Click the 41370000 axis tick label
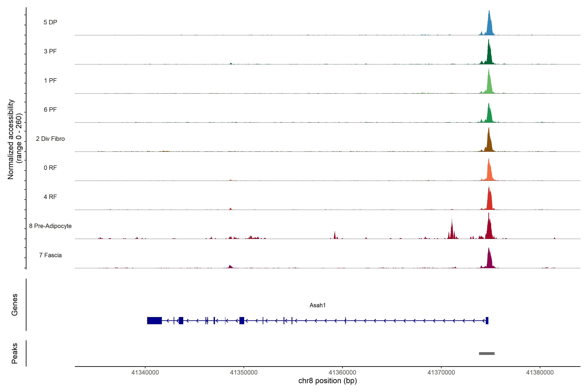 441,372
